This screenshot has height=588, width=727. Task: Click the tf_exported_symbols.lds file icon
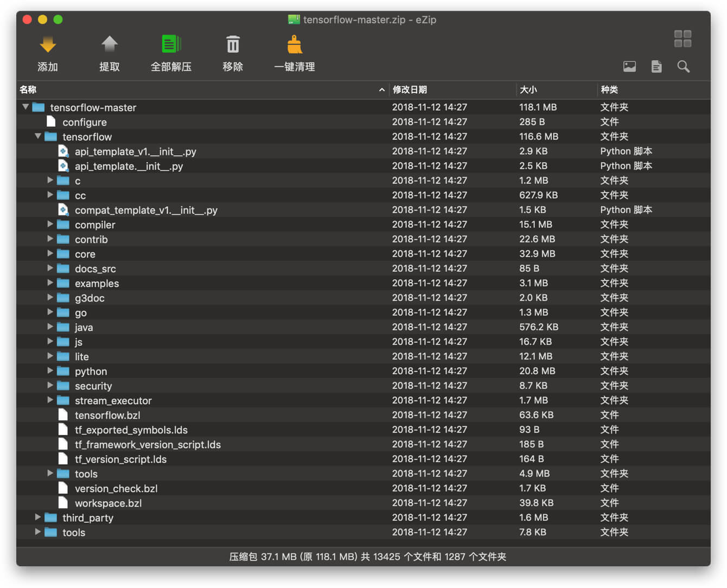pyautogui.click(x=63, y=429)
